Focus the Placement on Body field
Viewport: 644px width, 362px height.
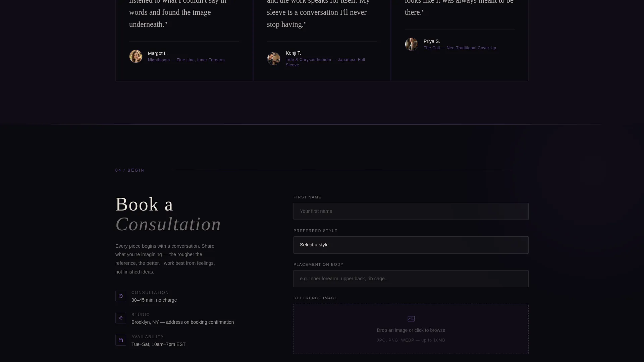(x=411, y=279)
